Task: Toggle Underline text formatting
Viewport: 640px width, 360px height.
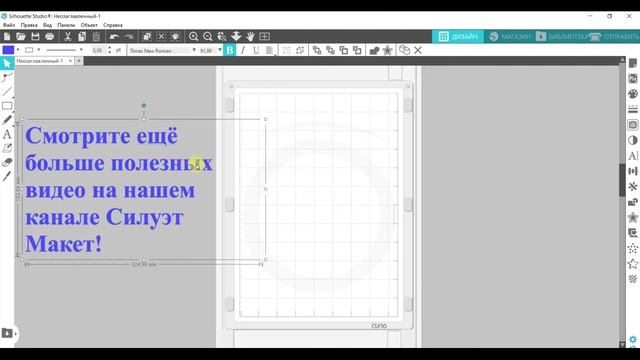Action: (256, 50)
